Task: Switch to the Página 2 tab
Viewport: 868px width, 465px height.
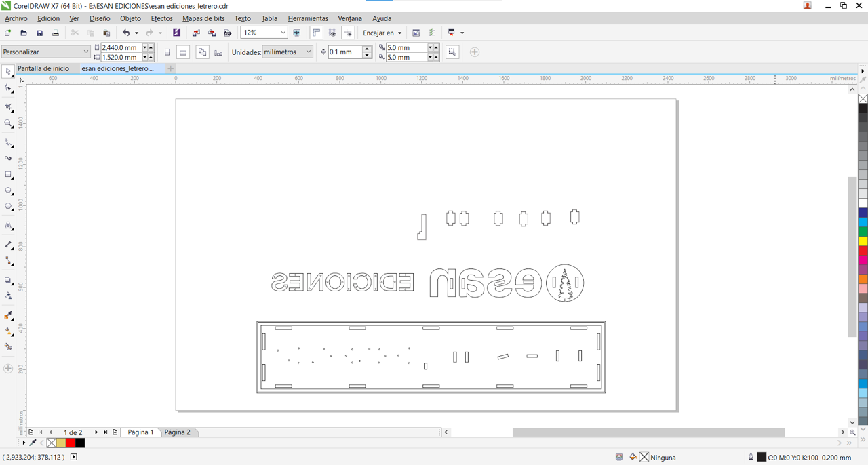Action: pos(178,432)
